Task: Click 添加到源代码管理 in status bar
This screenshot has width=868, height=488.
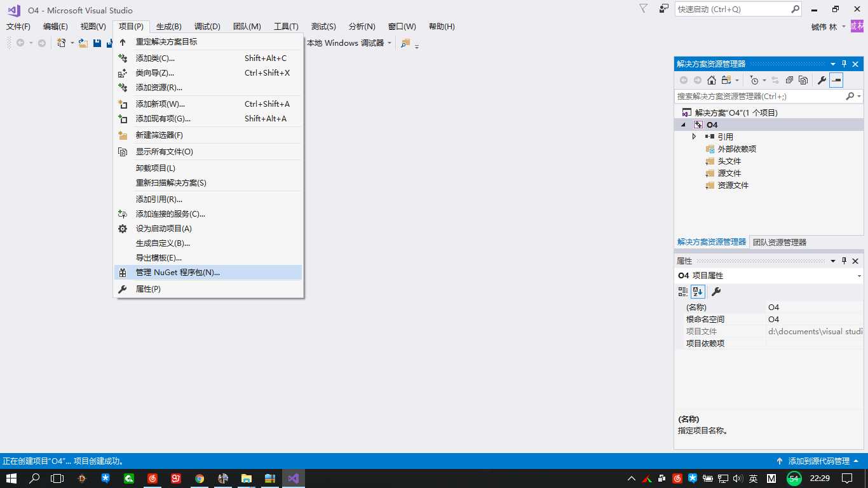Action: coord(818,461)
